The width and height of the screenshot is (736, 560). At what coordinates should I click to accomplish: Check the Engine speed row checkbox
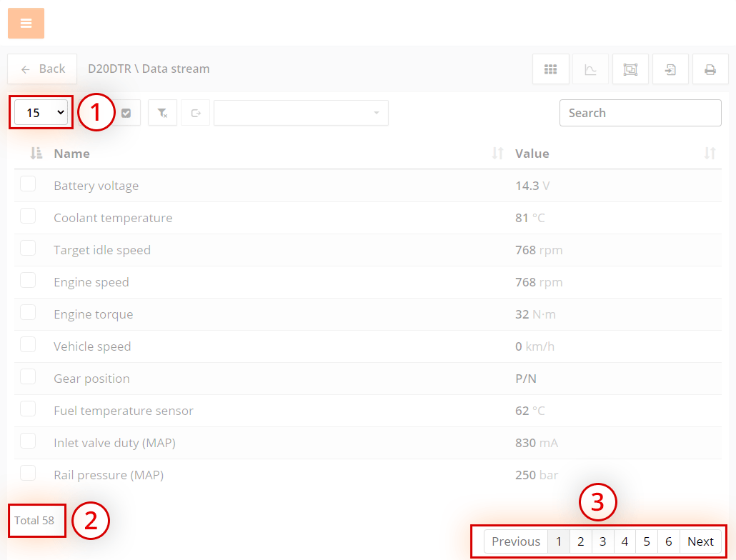(28, 281)
